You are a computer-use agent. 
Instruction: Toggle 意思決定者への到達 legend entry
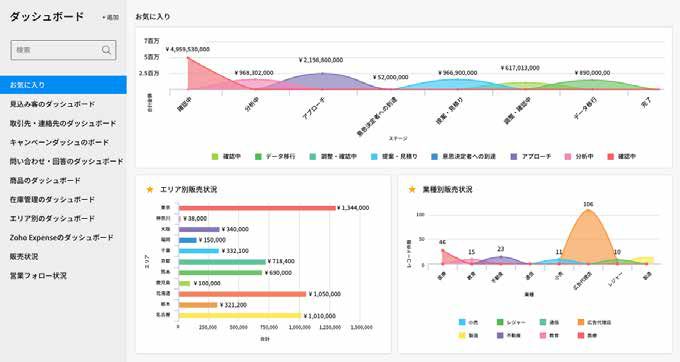click(463, 157)
